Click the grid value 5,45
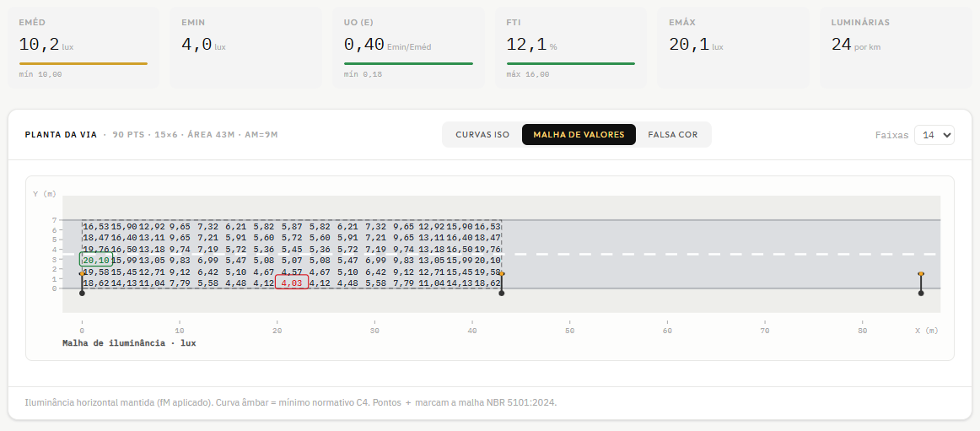 tap(292, 249)
